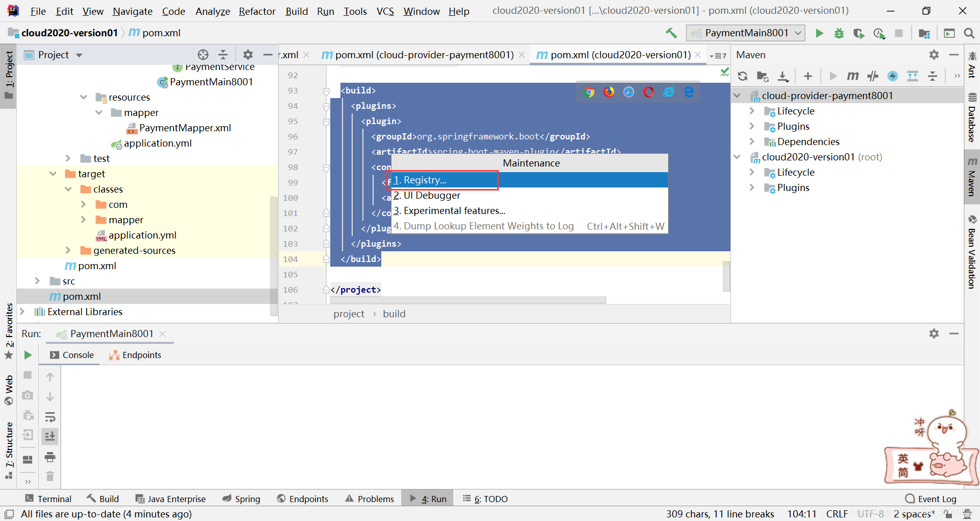Collapse all in Maven panel
Viewport: 980px width, 521px height.
[x=933, y=76]
